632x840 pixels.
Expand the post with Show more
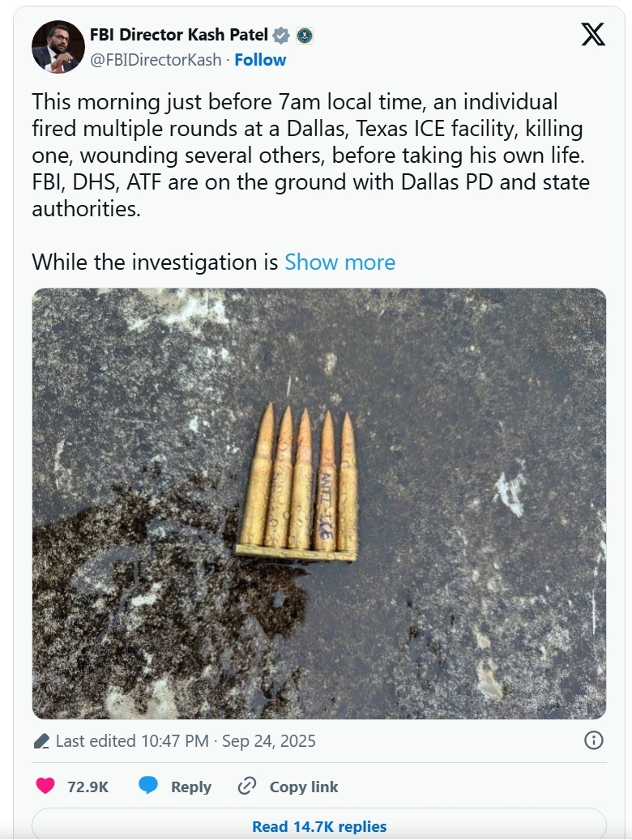339,262
